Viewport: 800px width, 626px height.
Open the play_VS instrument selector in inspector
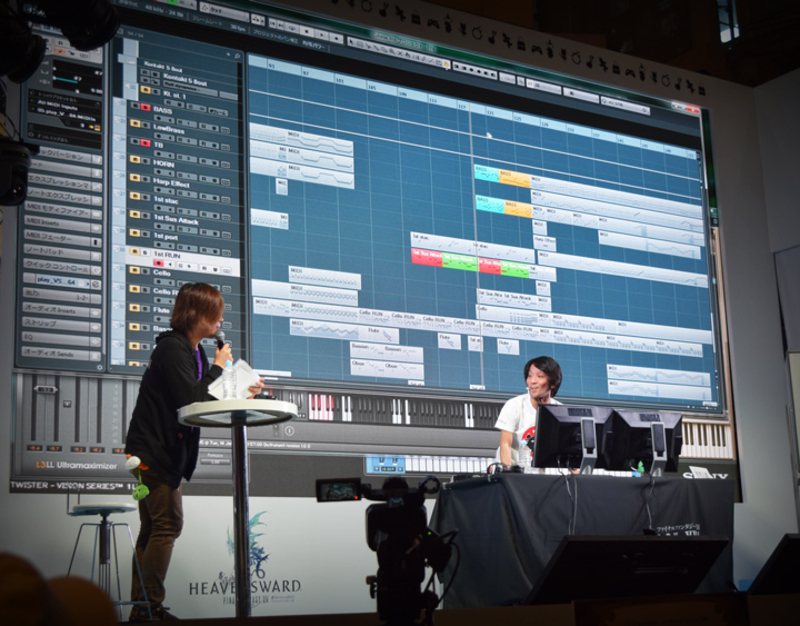pos(62,281)
